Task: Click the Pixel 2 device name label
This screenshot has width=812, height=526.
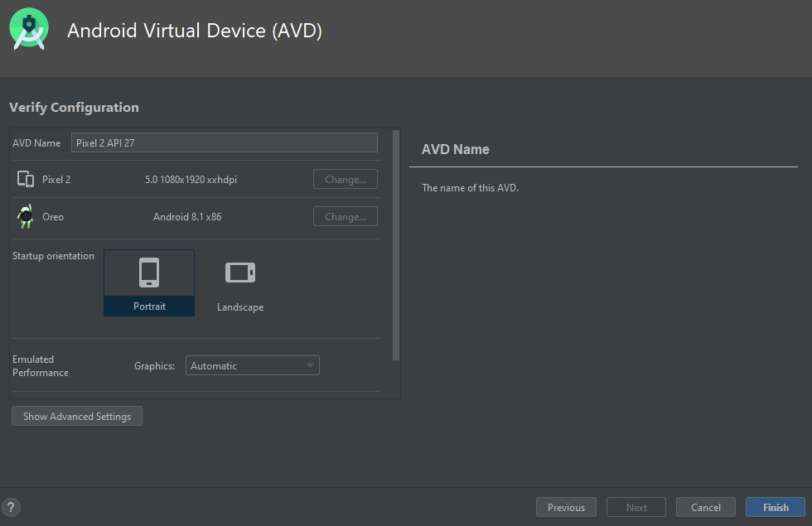Action: [56, 179]
